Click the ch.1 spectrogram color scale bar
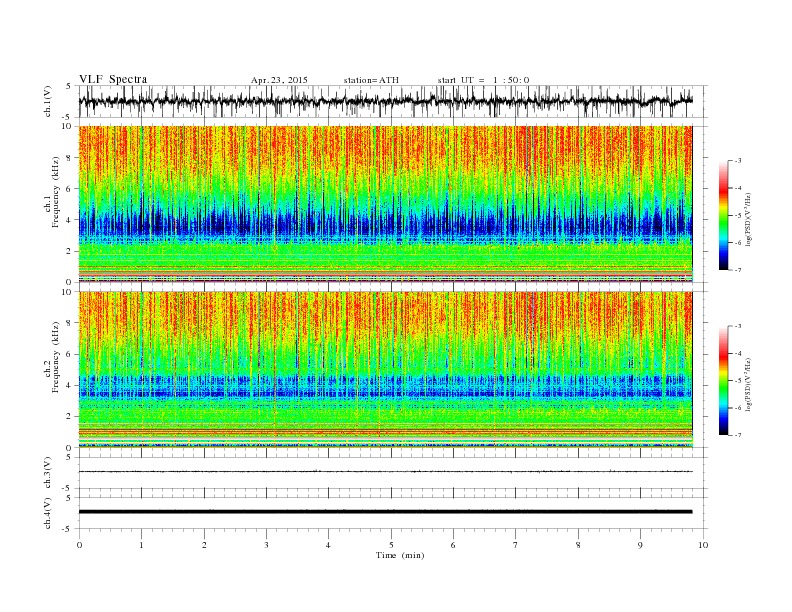 pyautogui.click(x=724, y=216)
